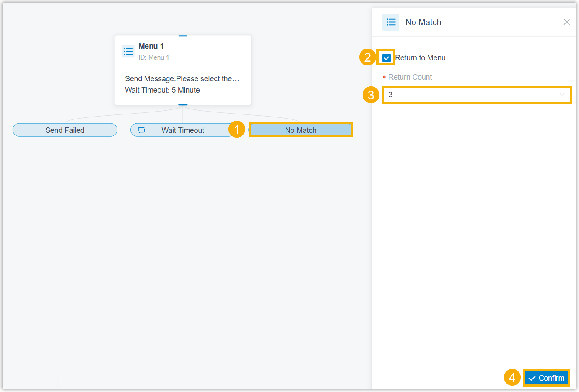Click the orange step 4 badge near Confirm
Screen dimensions: 579x392
(512, 378)
